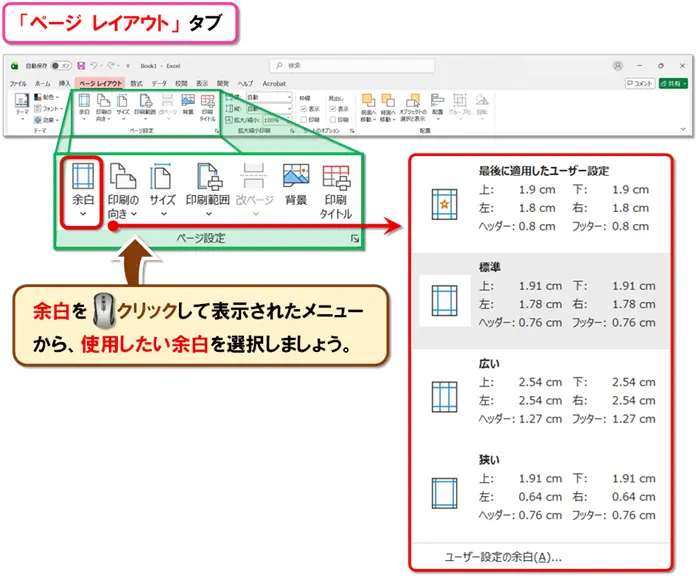Collapse the ribbon with the chevron
The image size is (700, 580).
tap(683, 129)
